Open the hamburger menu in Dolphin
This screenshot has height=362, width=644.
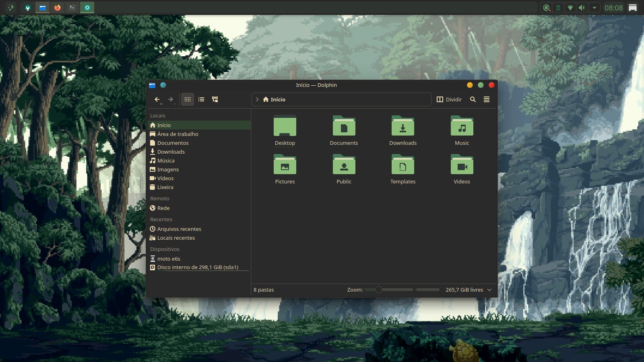[487, 99]
